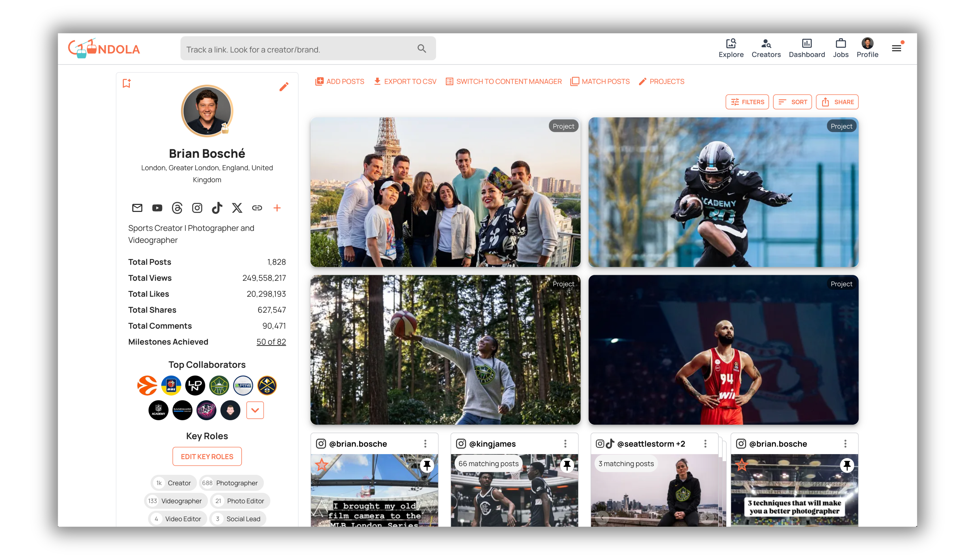The height and width of the screenshot is (560, 975).
Task: Click the Seattle Storm green collaborator logo
Action: coord(219,385)
